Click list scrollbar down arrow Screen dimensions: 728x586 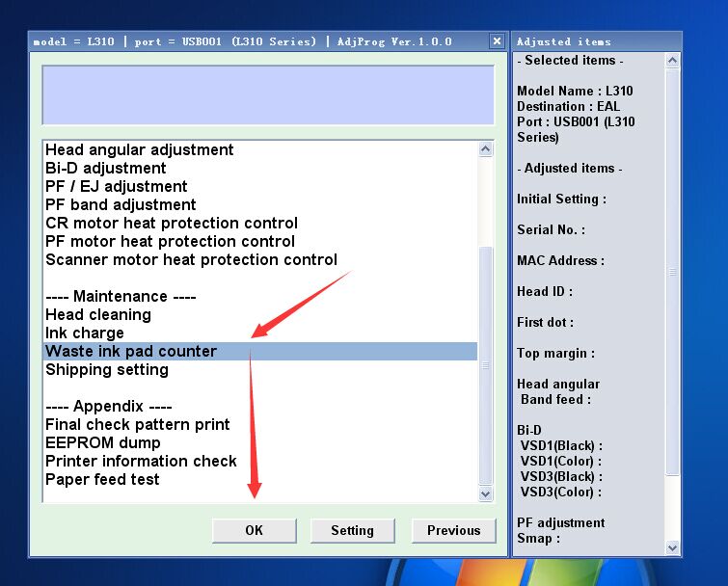(486, 493)
